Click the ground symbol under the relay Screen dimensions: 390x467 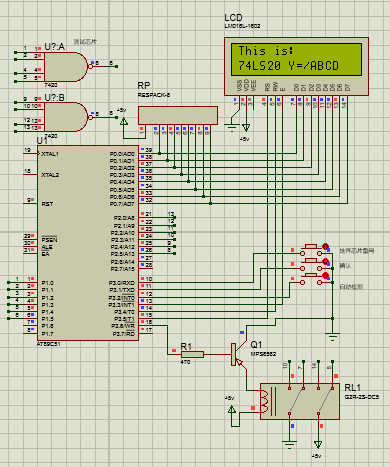pos(289,444)
